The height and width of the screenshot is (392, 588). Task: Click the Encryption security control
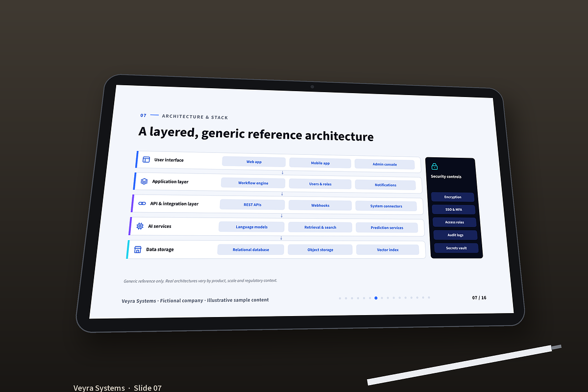coord(453,197)
